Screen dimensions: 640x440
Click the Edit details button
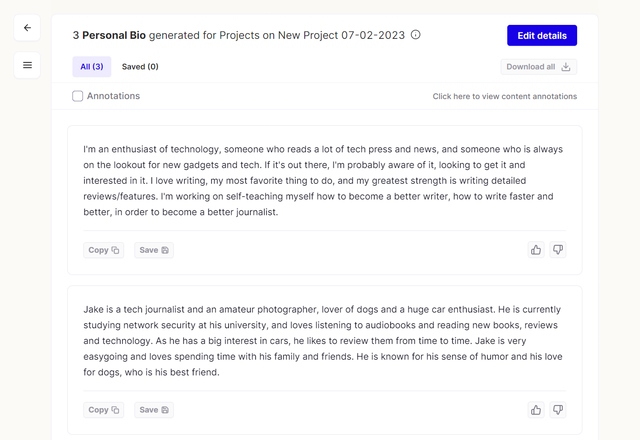[542, 36]
